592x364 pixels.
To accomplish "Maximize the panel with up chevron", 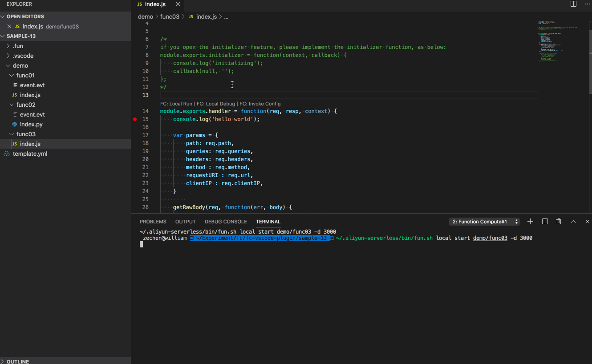I will 573,222.
